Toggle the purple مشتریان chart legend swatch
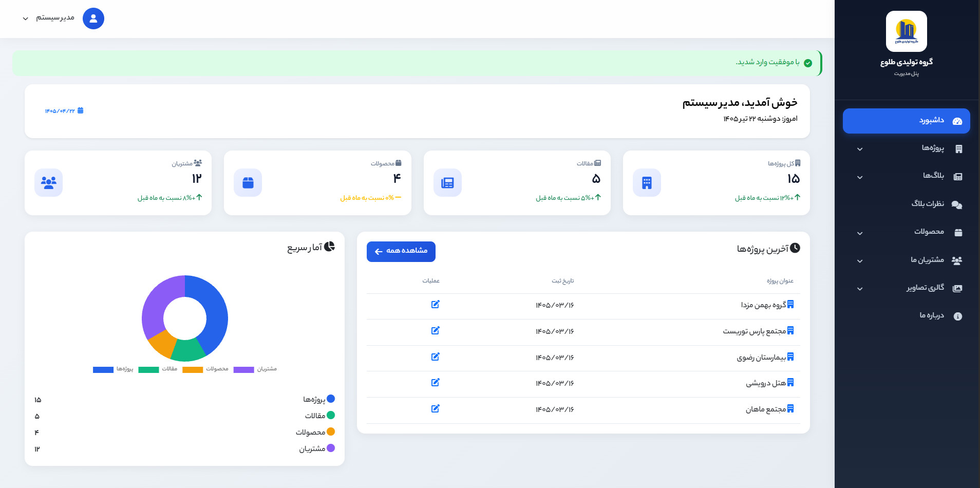Image resolution: width=980 pixels, height=488 pixels. [244, 369]
